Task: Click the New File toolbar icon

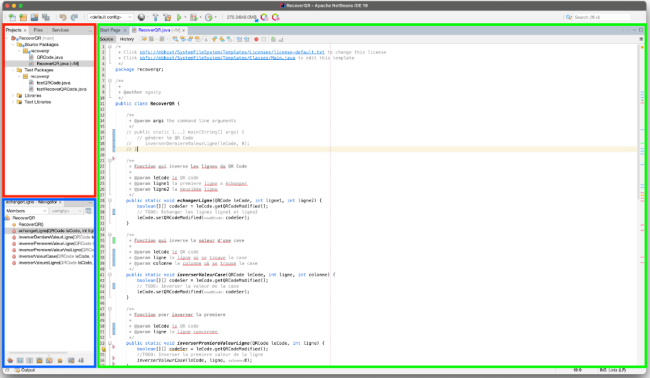Action: 12,17
